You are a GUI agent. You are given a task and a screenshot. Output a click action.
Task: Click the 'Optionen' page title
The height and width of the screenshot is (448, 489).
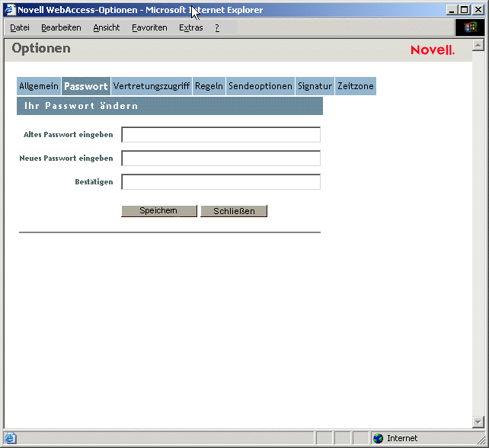click(x=41, y=48)
